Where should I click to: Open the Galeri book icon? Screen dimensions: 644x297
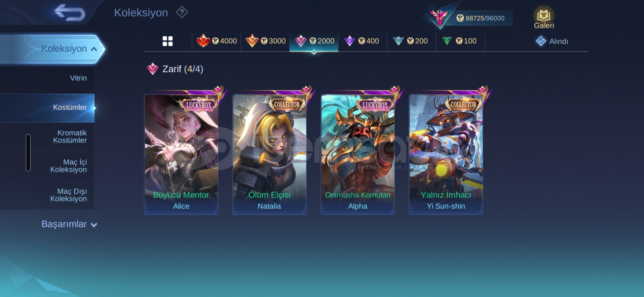pyautogui.click(x=544, y=18)
